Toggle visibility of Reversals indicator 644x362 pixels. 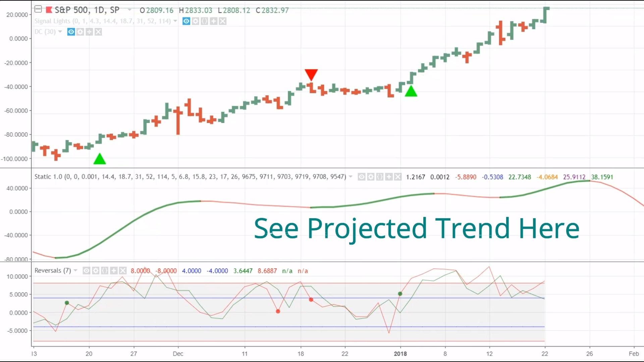(x=87, y=270)
